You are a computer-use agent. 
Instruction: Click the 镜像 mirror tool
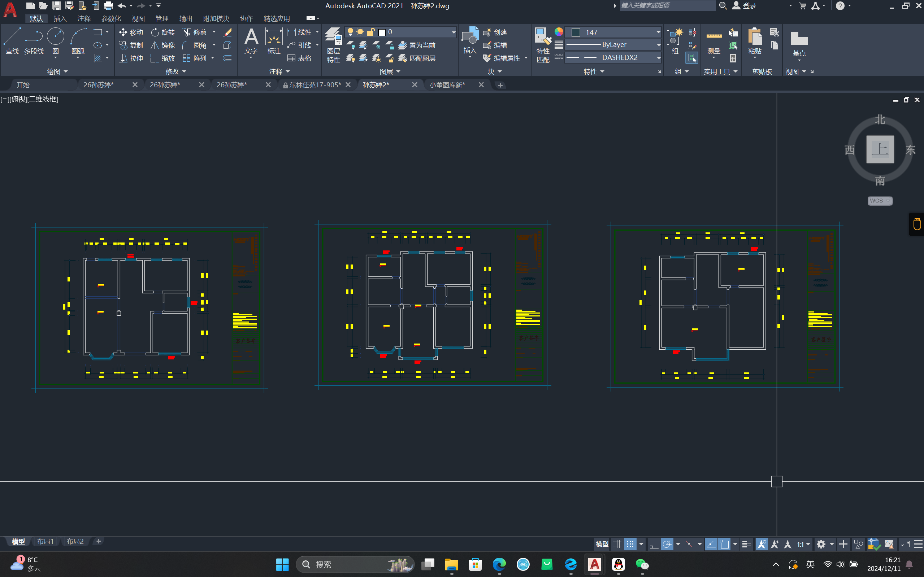point(162,45)
